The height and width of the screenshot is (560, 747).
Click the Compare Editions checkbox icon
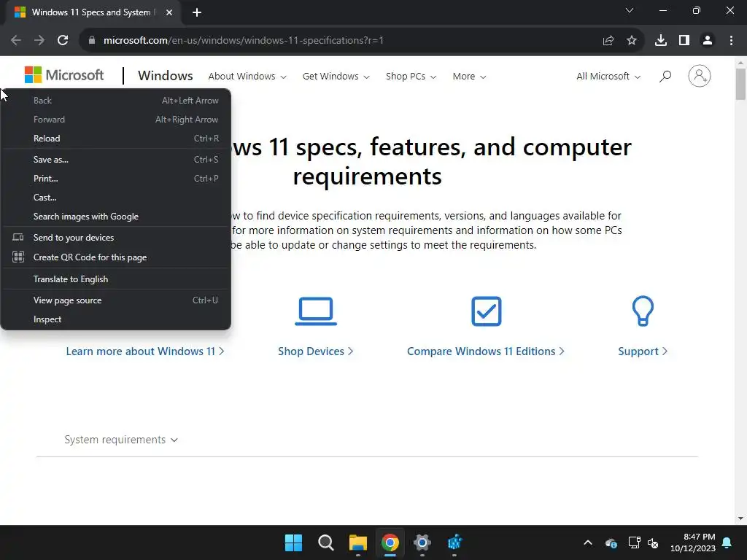click(x=487, y=311)
